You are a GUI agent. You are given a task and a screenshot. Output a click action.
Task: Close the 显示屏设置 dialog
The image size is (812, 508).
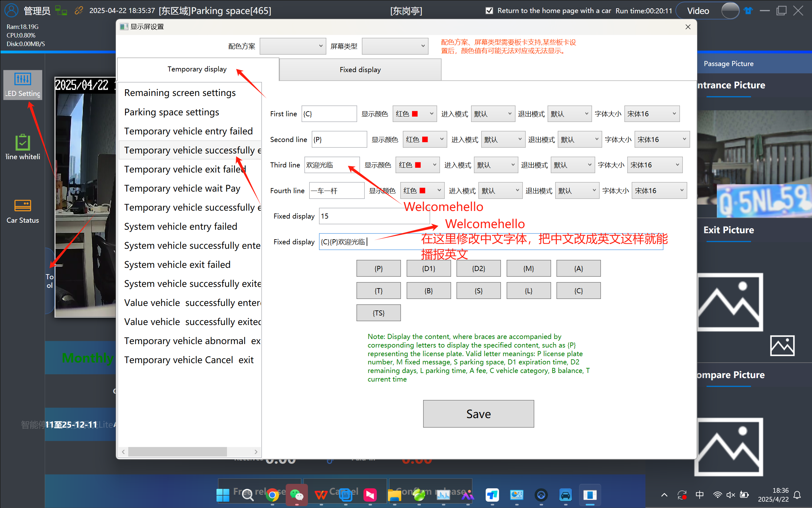point(688,27)
